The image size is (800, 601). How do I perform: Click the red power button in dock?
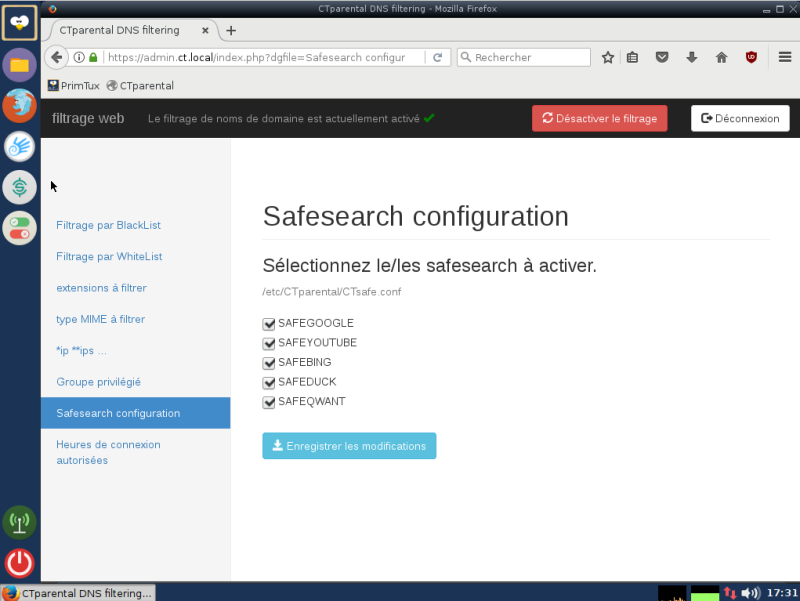click(x=19, y=563)
